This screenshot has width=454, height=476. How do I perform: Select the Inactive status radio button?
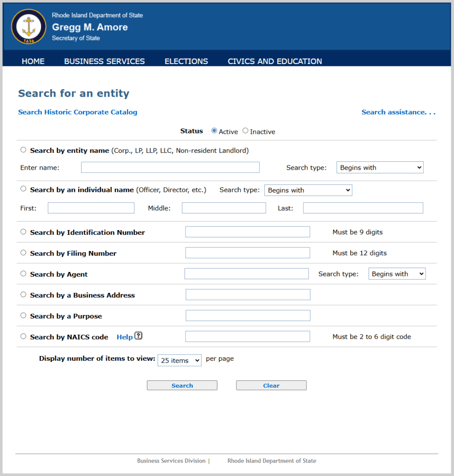[x=246, y=131]
